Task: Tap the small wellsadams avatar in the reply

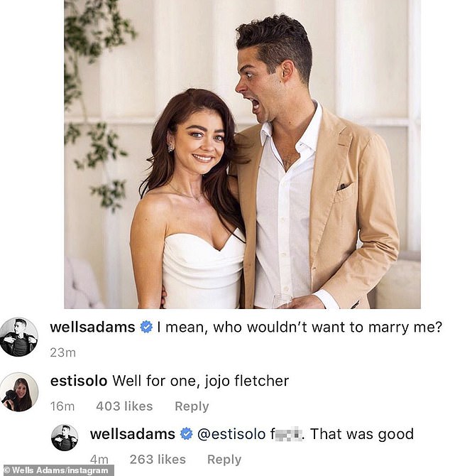Action: (65, 438)
